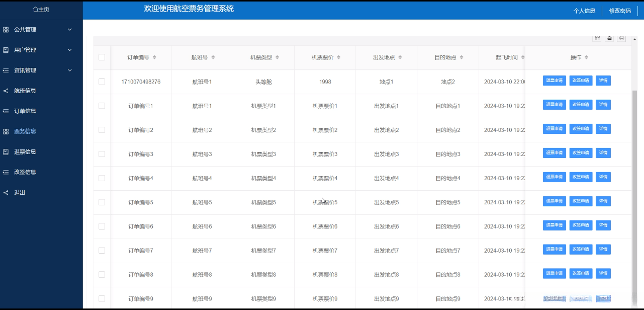Click the scrollbar up arrow
The image size is (644, 310).
pyautogui.click(x=634, y=39)
